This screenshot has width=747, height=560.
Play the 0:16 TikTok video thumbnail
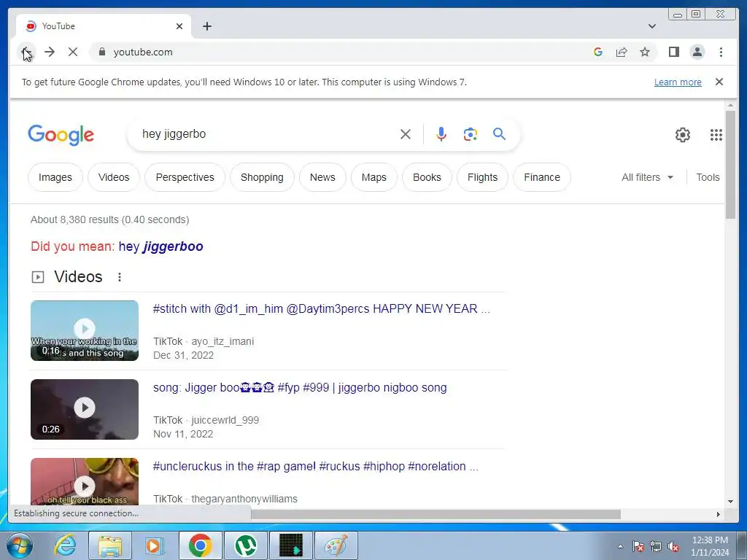pyautogui.click(x=85, y=330)
